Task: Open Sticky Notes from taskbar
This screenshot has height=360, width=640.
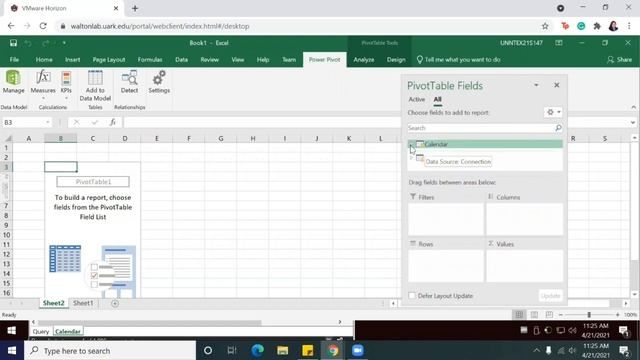Action: pos(307,351)
